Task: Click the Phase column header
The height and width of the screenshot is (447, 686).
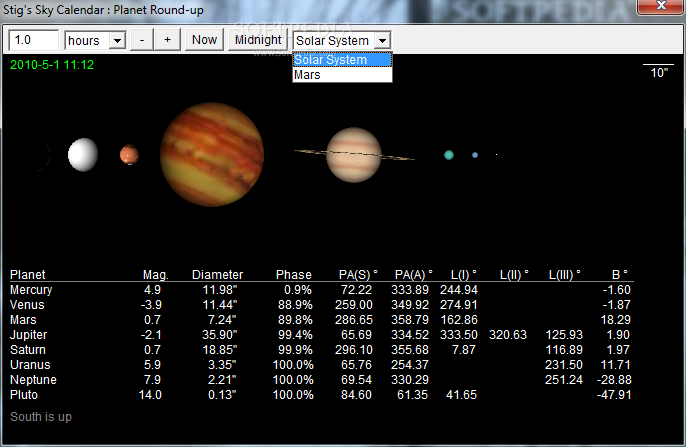Action: (294, 275)
